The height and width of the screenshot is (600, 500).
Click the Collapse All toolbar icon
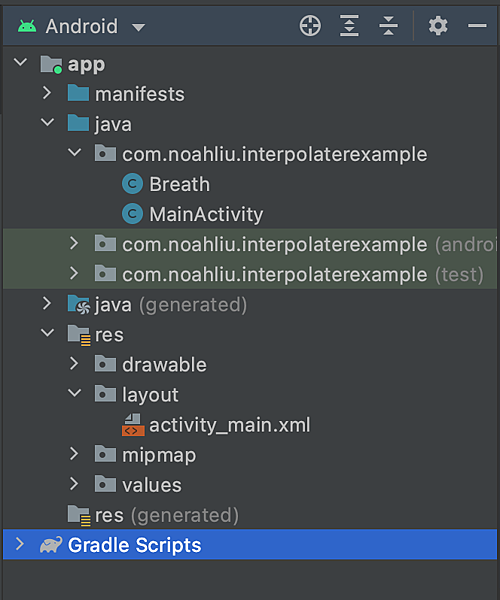pos(388,26)
